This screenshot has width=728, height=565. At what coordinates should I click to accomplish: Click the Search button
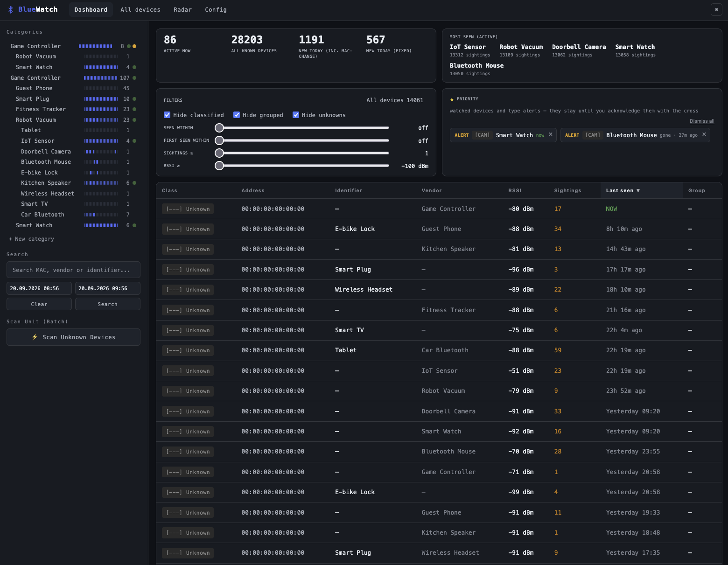(108, 304)
